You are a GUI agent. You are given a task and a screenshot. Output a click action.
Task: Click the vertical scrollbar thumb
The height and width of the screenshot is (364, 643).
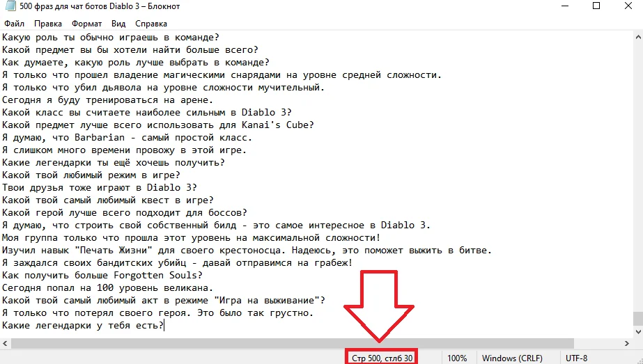click(x=638, y=319)
